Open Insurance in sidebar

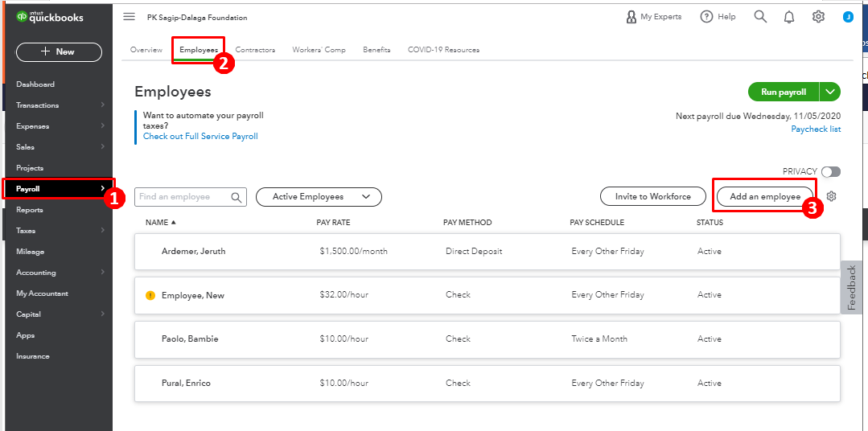pos(33,356)
